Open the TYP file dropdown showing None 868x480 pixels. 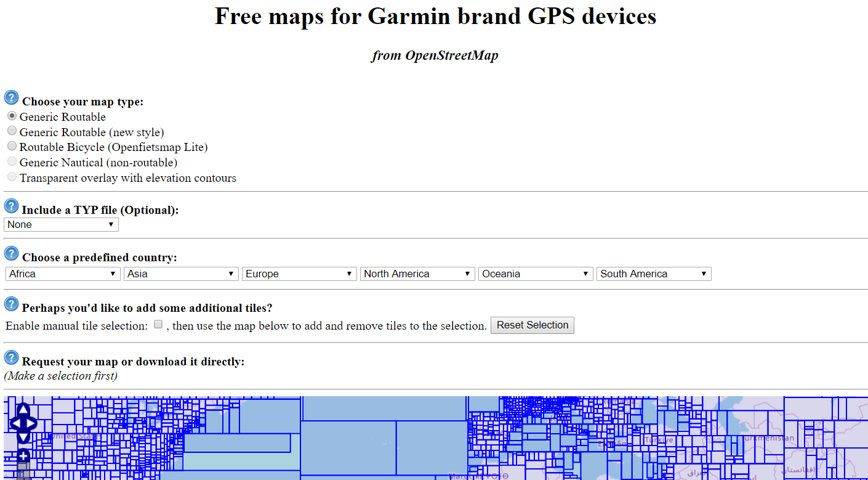pos(61,225)
